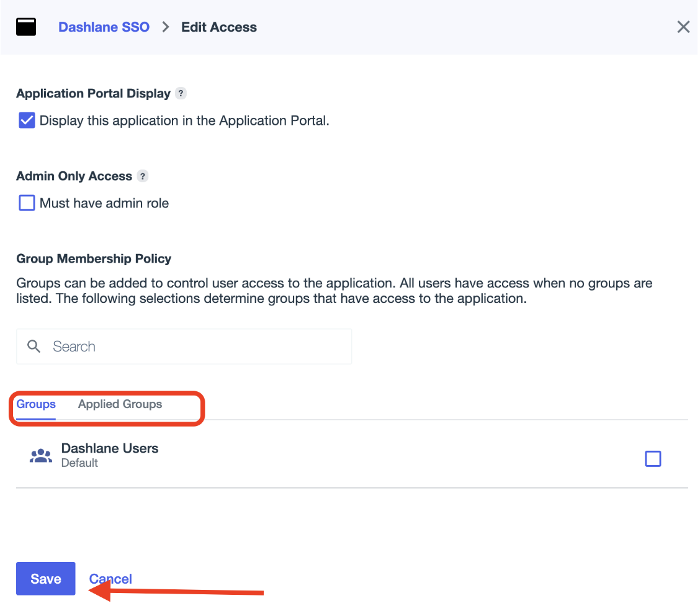This screenshot has height=611, width=700.
Task: Check the Dashlane Users group checkbox
Action: [x=653, y=459]
